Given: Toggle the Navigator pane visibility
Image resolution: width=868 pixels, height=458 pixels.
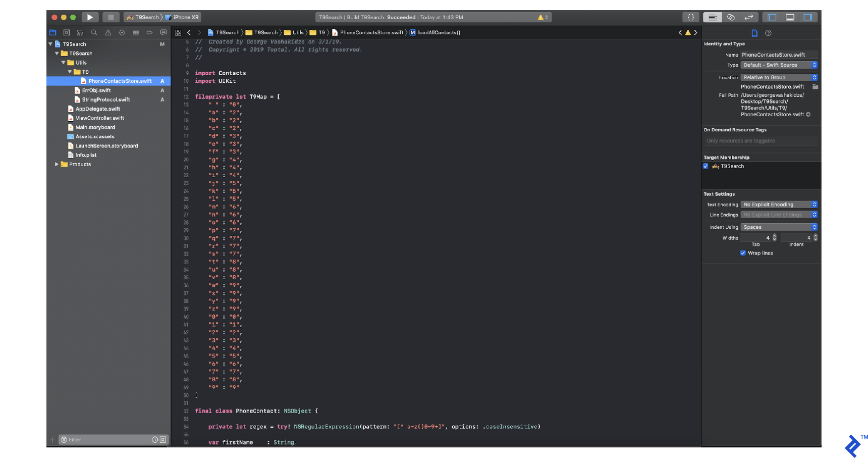Looking at the screenshot, I should [x=772, y=17].
